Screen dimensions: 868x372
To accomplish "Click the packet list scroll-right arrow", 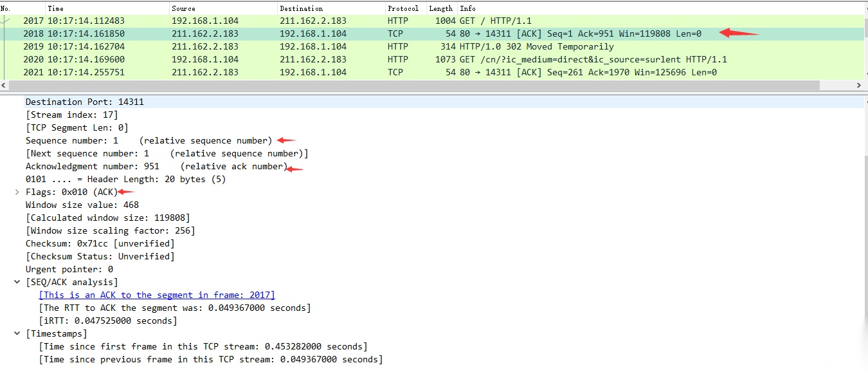I will tap(859, 85).
